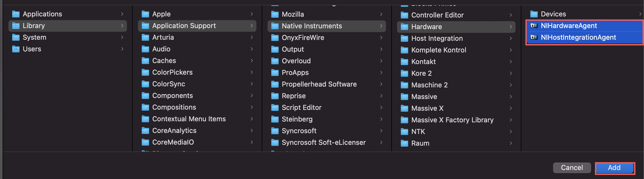Select the Massive X Factory Library row
Screen dimensions: 644x179
[456, 120]
